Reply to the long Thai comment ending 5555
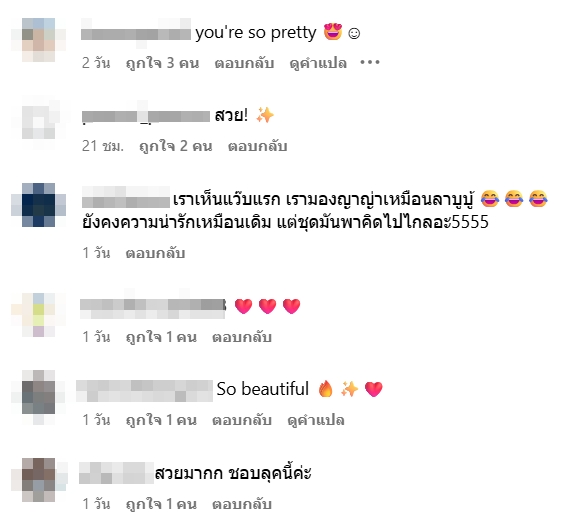Image resolution: width=585 pixels, height=516 pixels. (x=155, y=253)
